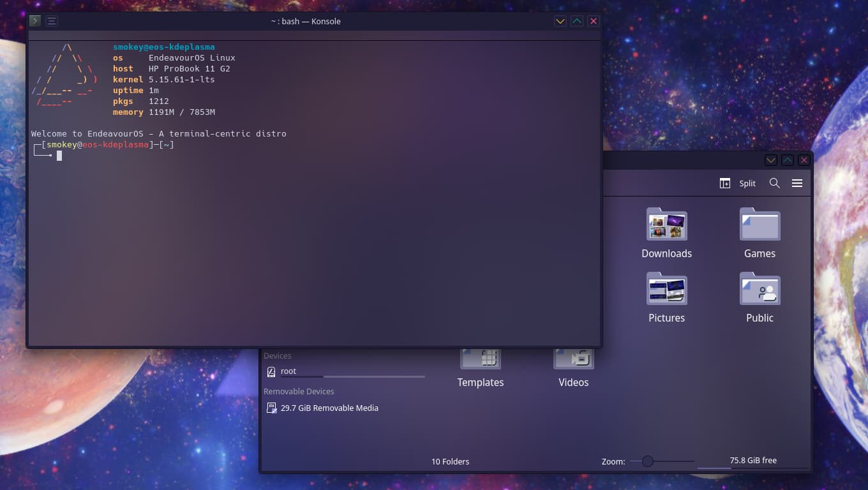The image size is (868, 490).
Task: Click the smokey@eos-kdeplasma header text
Action: tap(164, 47)
